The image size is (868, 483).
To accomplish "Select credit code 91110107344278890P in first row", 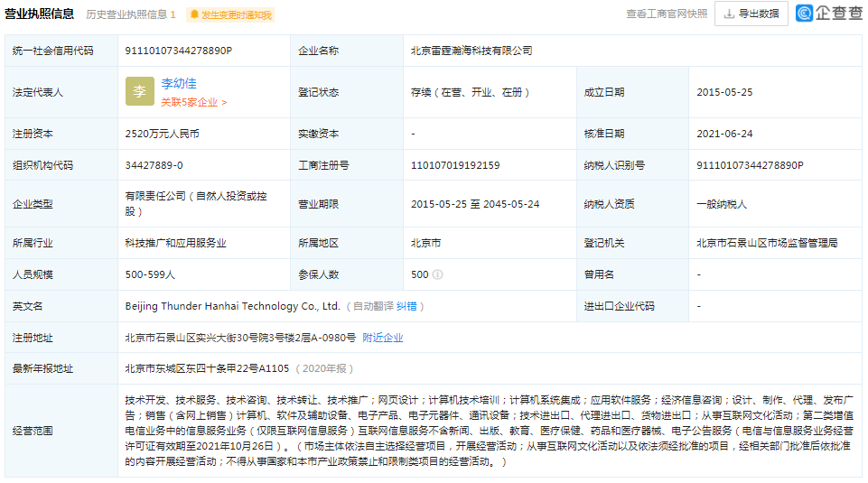I will 178,51.
